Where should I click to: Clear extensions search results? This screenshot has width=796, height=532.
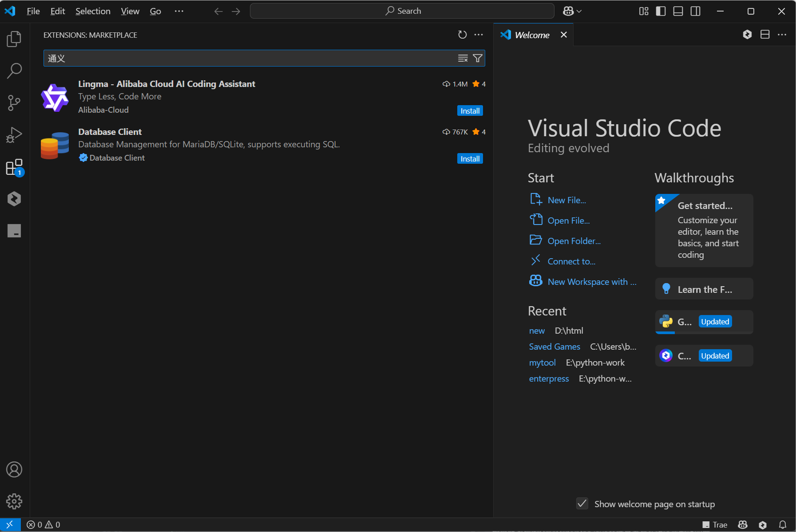coord(463,58)
